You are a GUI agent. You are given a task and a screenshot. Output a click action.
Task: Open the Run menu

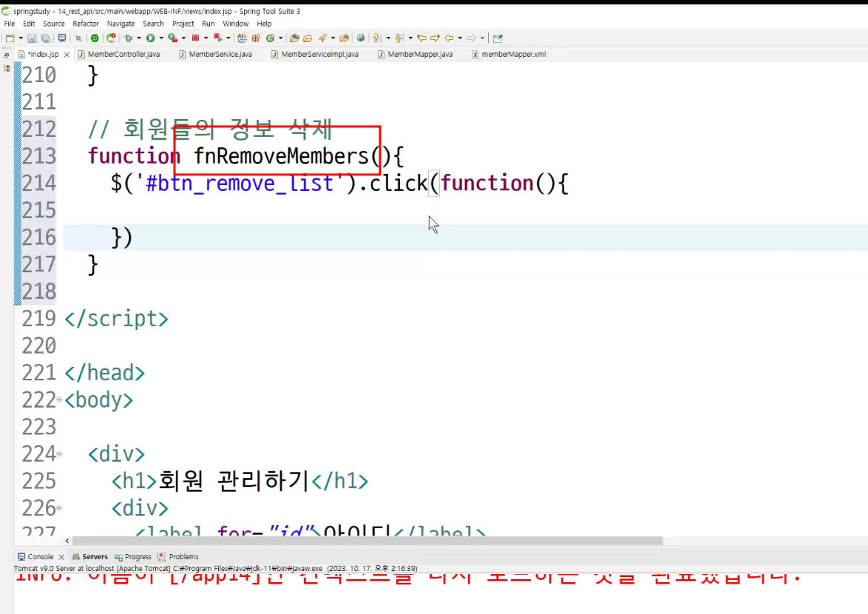208,24
